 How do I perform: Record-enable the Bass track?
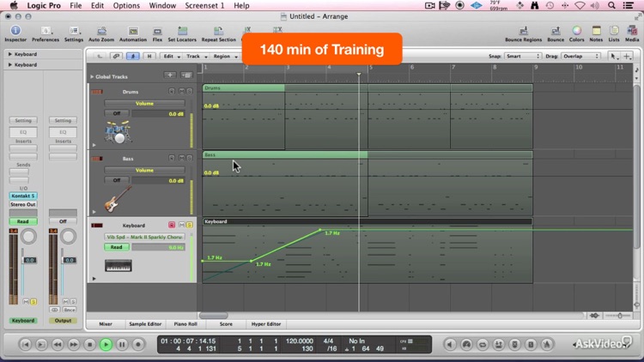point(172,158)
